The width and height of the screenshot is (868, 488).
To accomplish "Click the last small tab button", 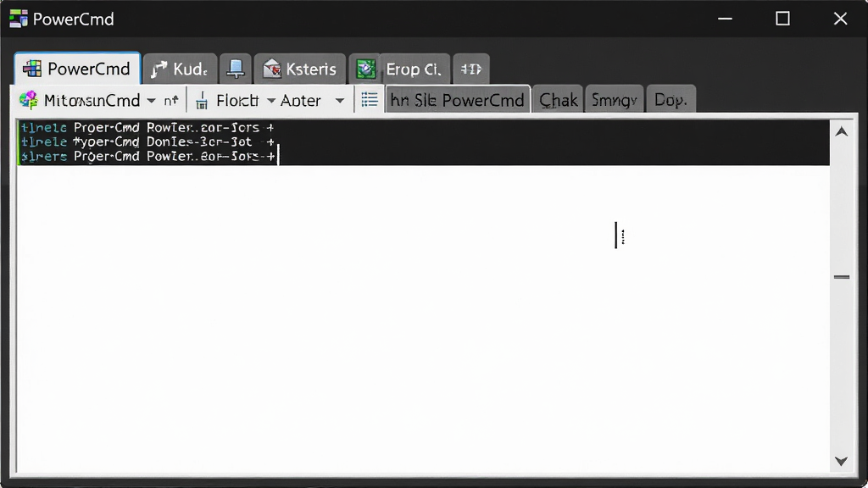I will (471, 69).
